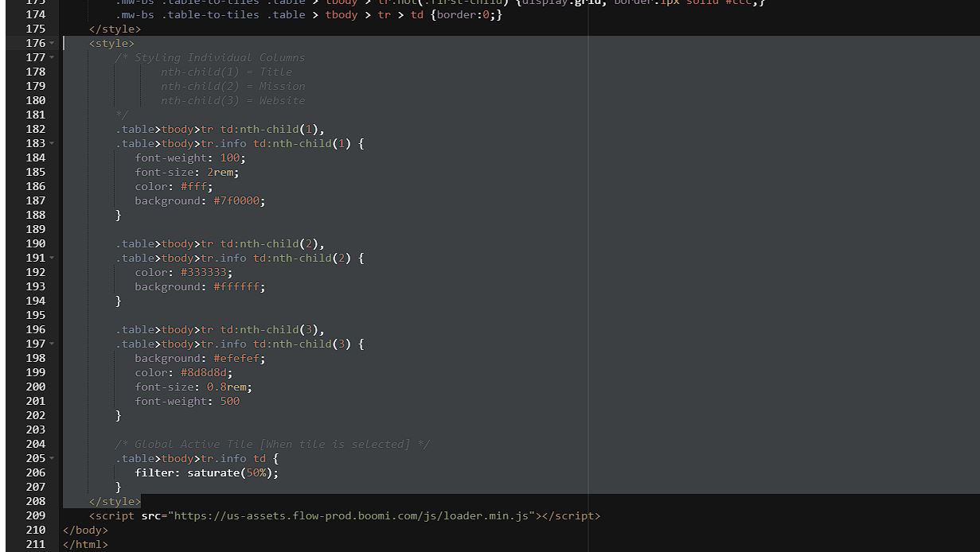Click the closing </body> tag

coord(85,530)
